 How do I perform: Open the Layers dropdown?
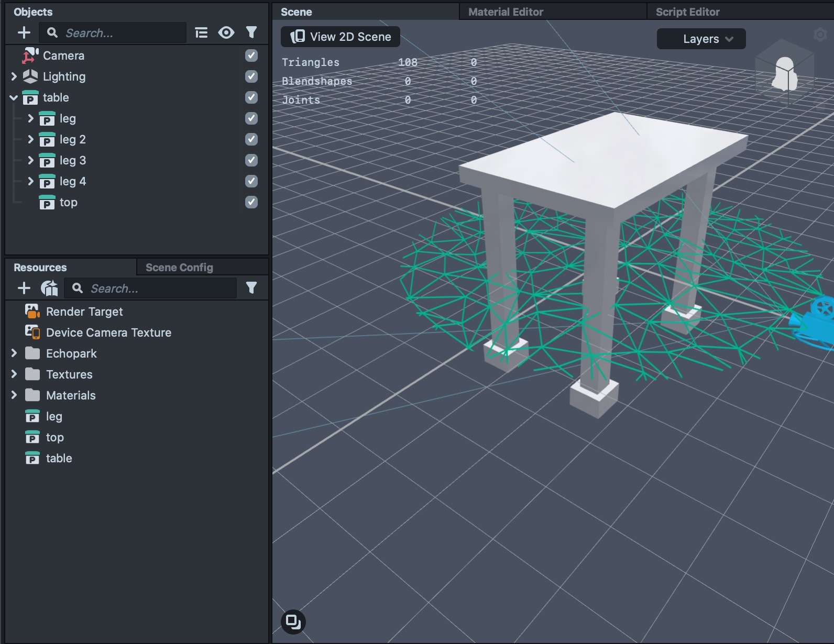(x=701, y=39)
